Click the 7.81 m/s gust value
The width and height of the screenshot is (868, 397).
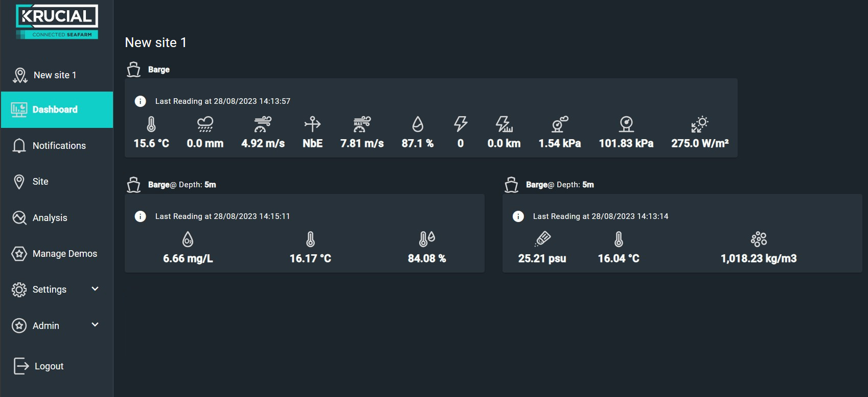(x=362, y=144)
